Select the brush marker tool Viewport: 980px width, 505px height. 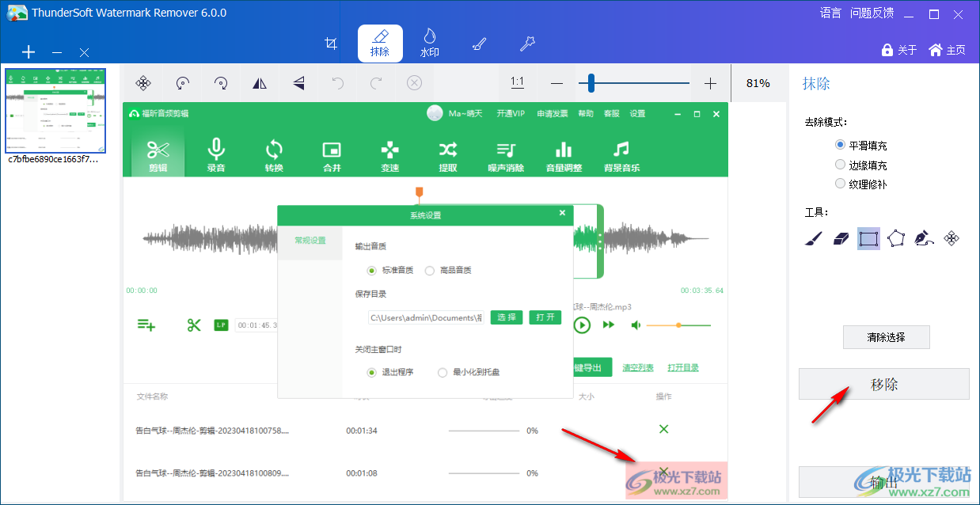[x=813, y=238]
